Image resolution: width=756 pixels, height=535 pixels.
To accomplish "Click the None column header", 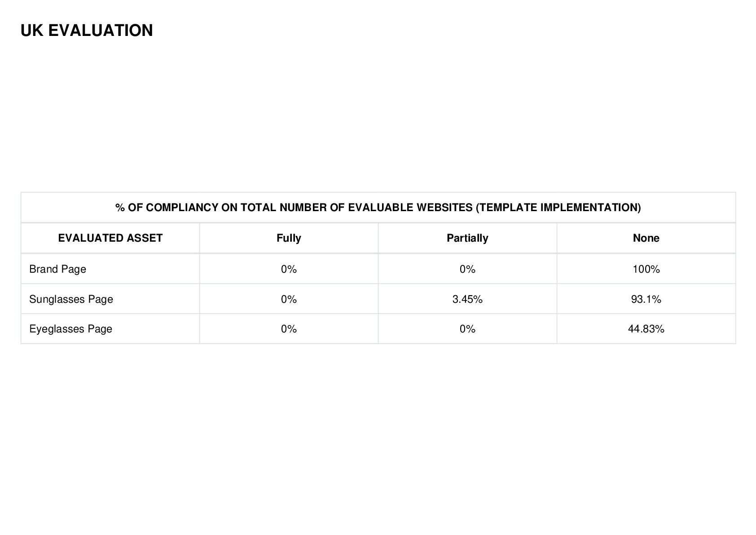I will [x=646, y=238].
